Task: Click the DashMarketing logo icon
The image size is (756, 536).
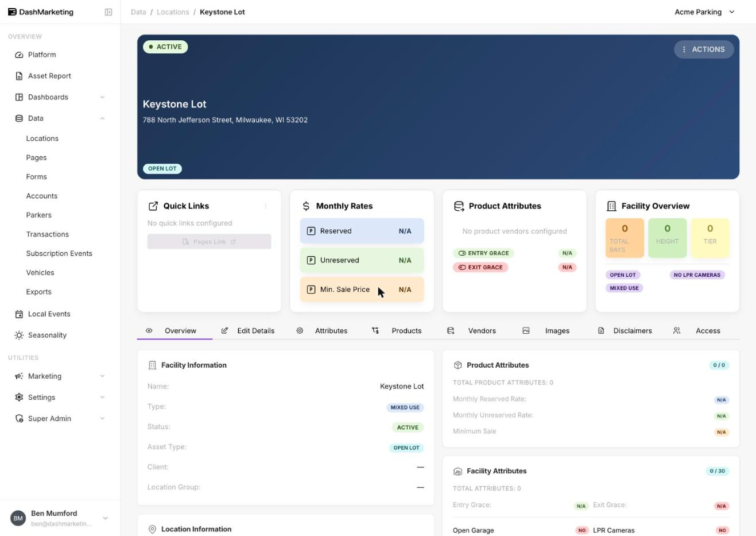Action: [12, 12]
